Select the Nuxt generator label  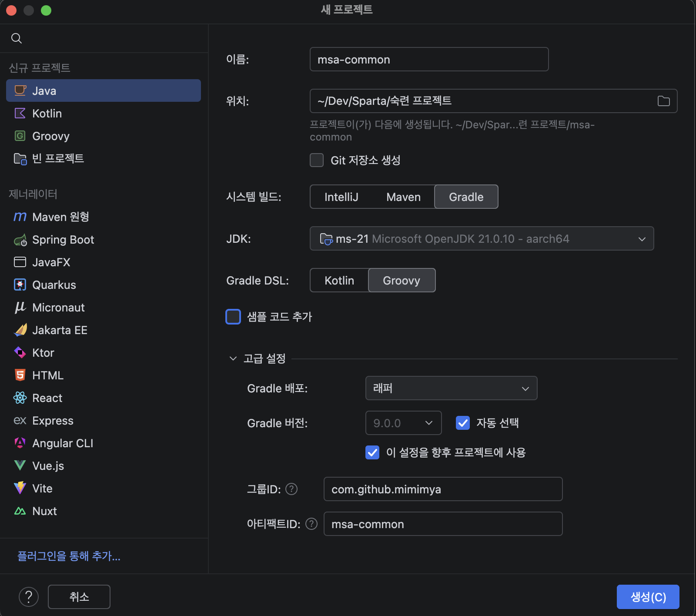pos(45,511)
